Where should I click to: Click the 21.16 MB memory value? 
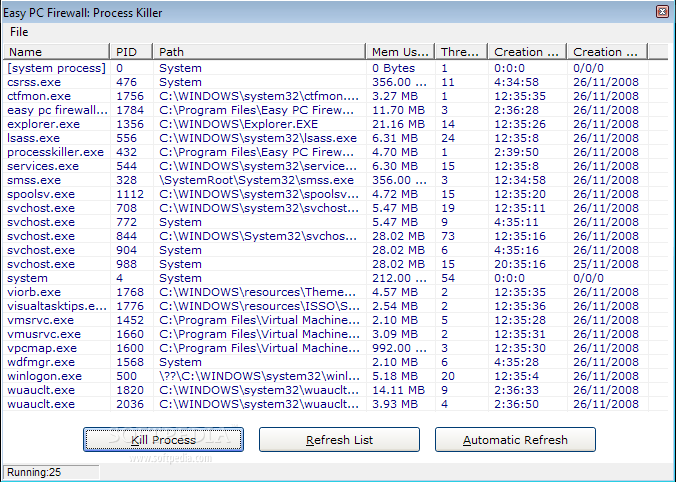point(398,124)
